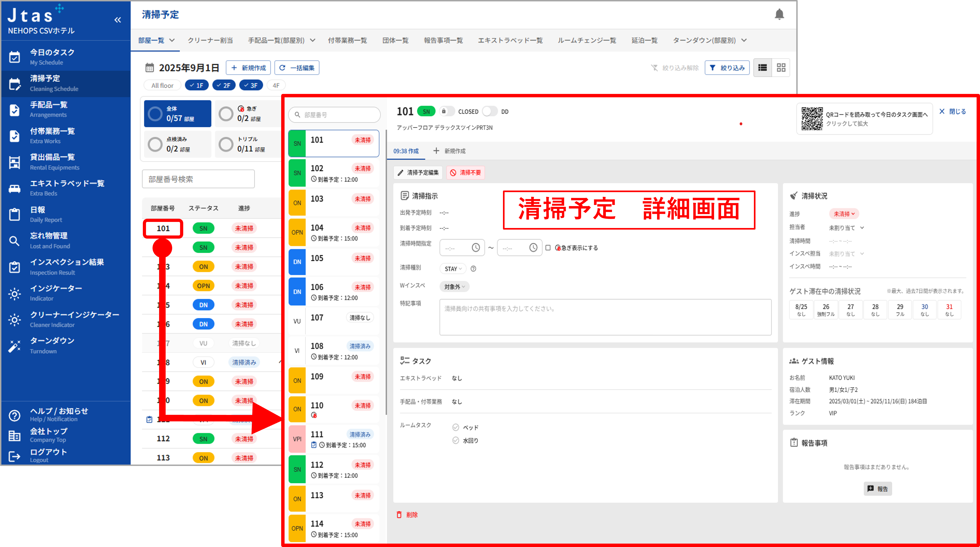Toggle the CLOSED lock switch
Screen dimensions: 980x547
click(x=447, y=112)
